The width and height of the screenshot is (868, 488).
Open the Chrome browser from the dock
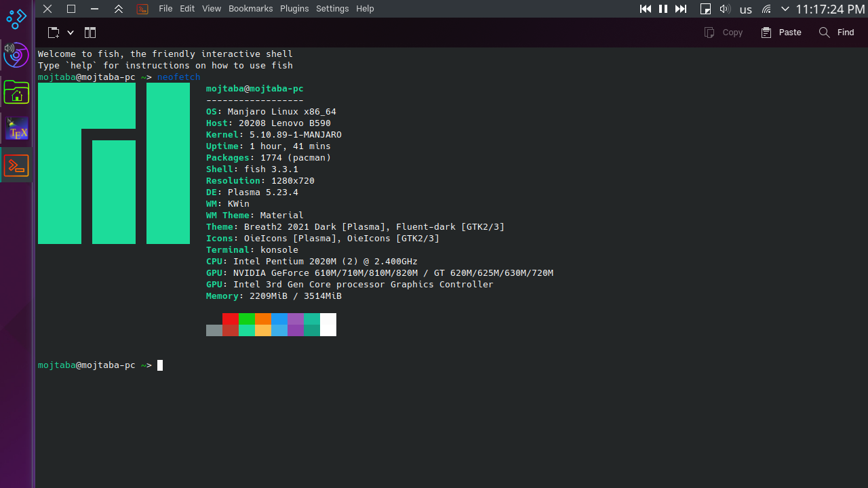[16, 55]
